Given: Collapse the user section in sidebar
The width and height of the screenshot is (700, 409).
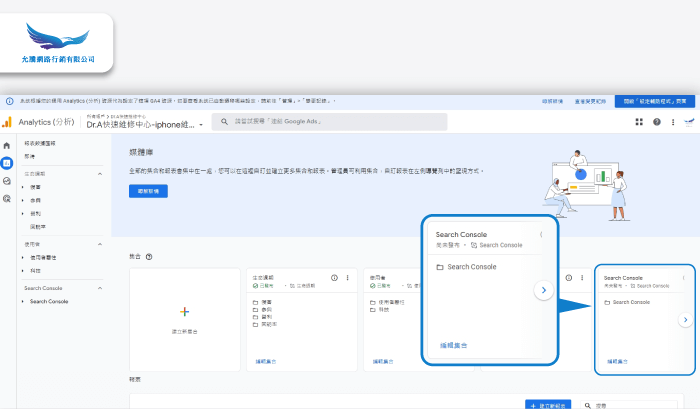Looking at the screenshot, I should pos(100,244).
